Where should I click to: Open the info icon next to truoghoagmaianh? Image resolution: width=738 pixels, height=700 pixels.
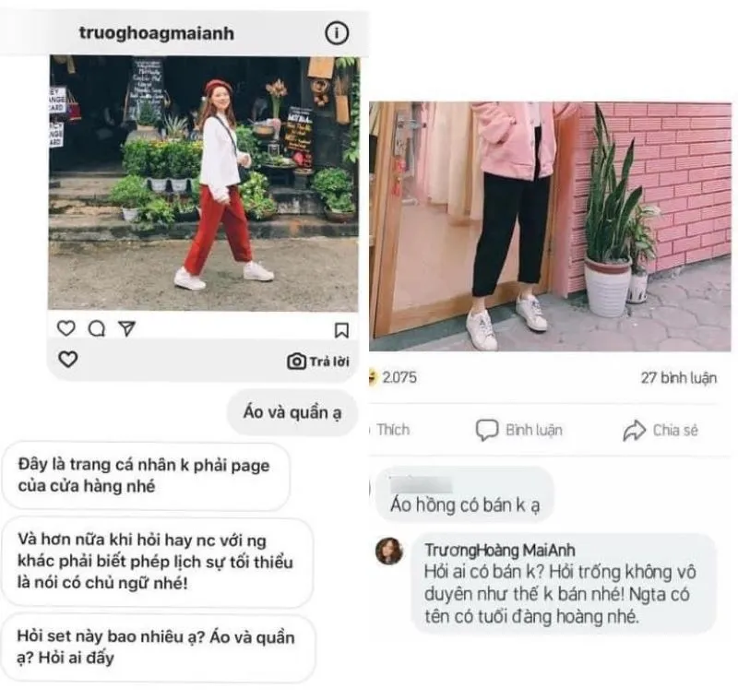tap(337, 33)
